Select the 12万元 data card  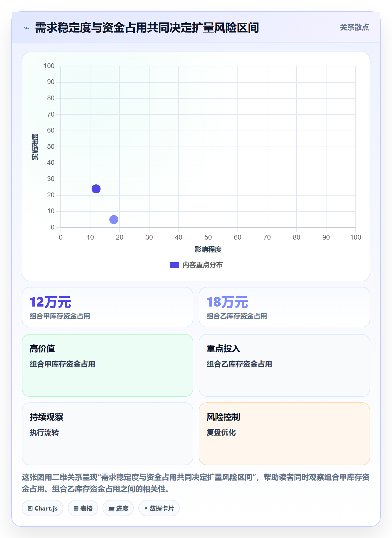[108, 307]
